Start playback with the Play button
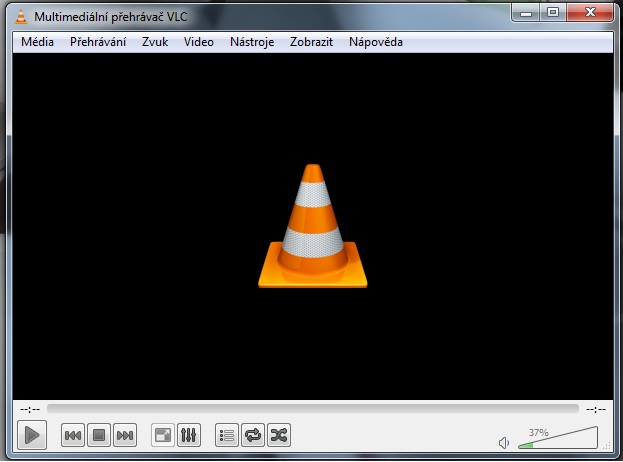Screen dimensions: 623x462 pyautogui.click(x=32, y=435)
